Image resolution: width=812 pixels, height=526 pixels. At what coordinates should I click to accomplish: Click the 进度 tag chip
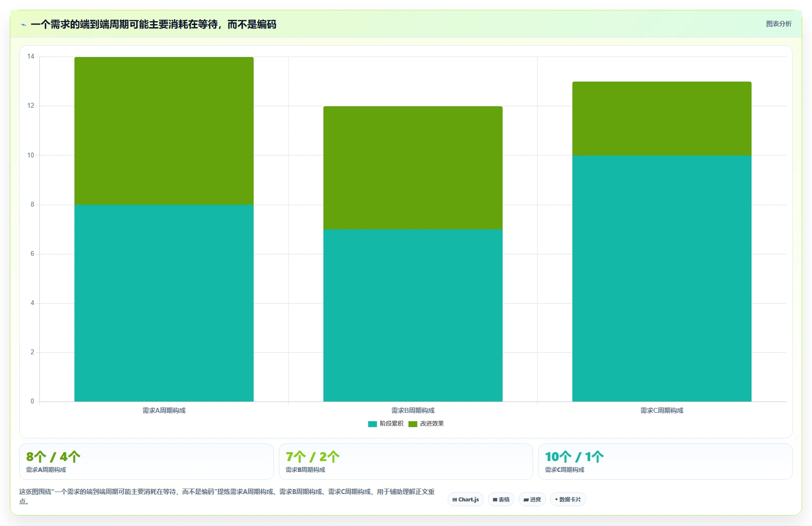point(532,499)
